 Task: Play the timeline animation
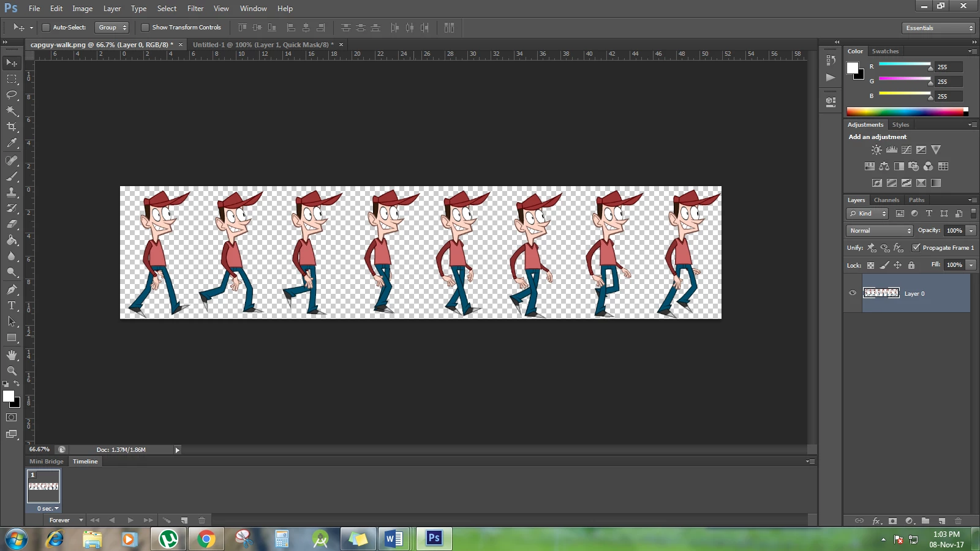pyautogui.click(x=130, y=520)
